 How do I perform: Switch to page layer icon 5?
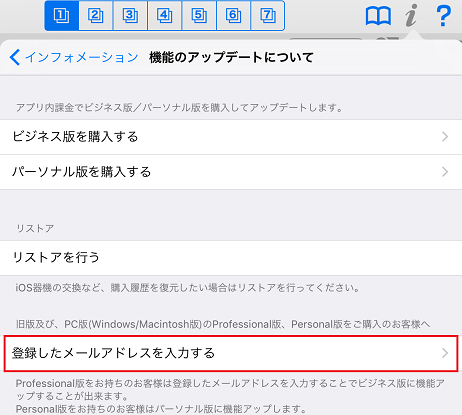click(199, 16)
